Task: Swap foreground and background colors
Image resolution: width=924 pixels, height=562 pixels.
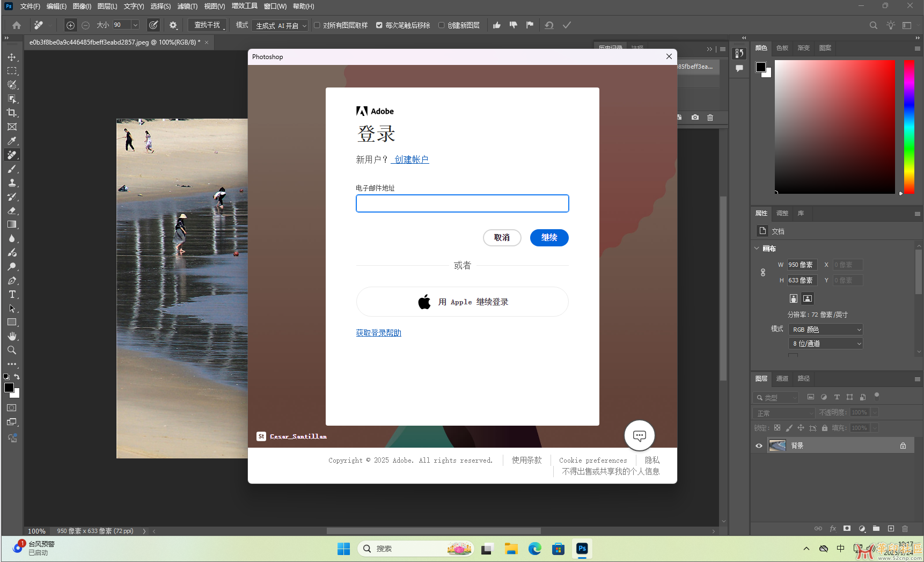Action: (17, 377)
